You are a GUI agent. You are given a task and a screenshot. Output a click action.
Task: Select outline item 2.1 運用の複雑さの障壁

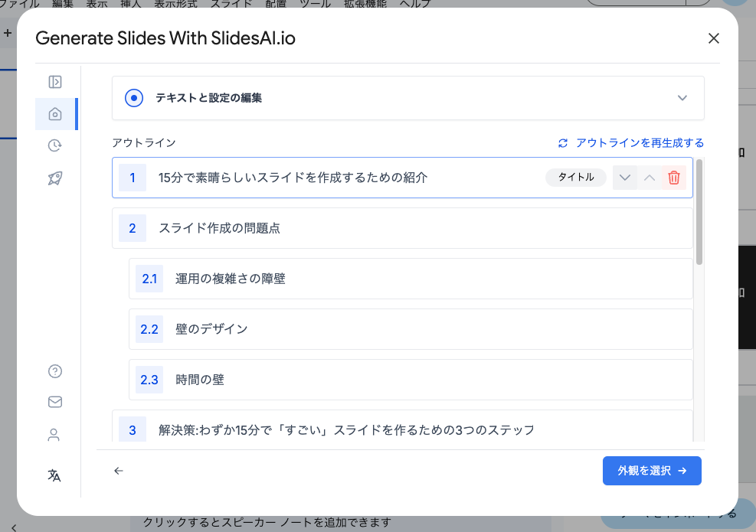(x=231, y=279)
